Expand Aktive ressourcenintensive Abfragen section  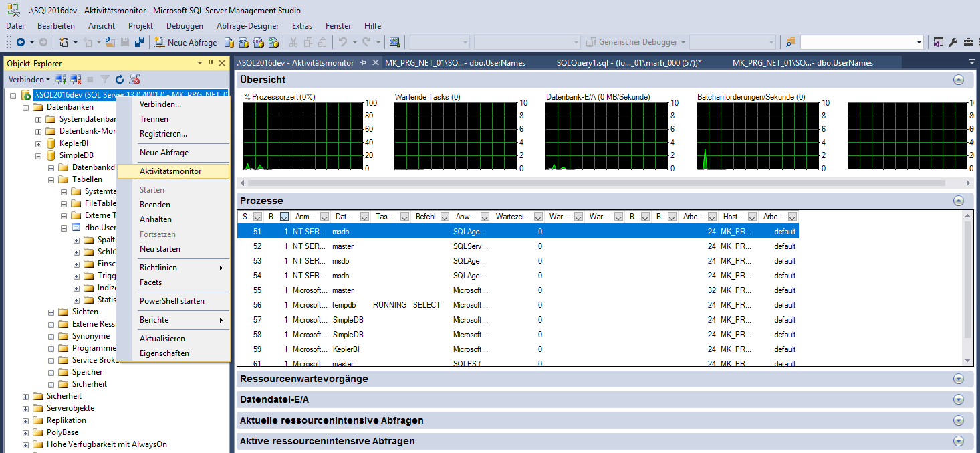pyautogui.click(x=959, y=441)
